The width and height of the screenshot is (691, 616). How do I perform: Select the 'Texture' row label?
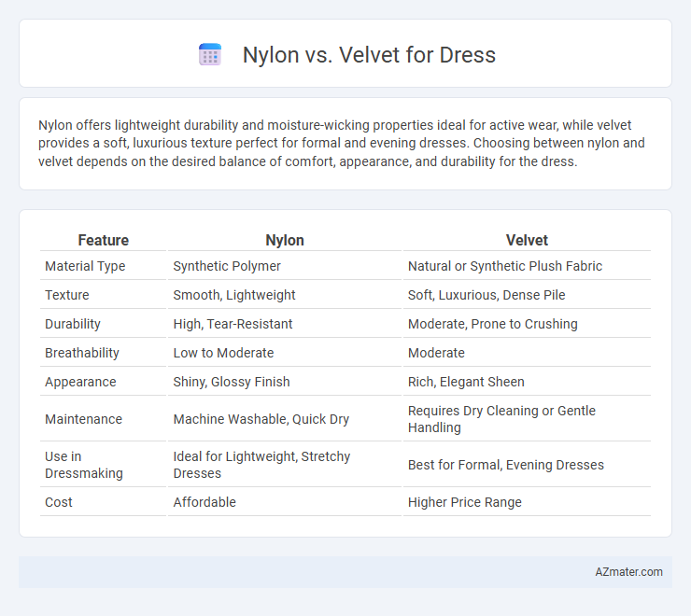[67, 295]
